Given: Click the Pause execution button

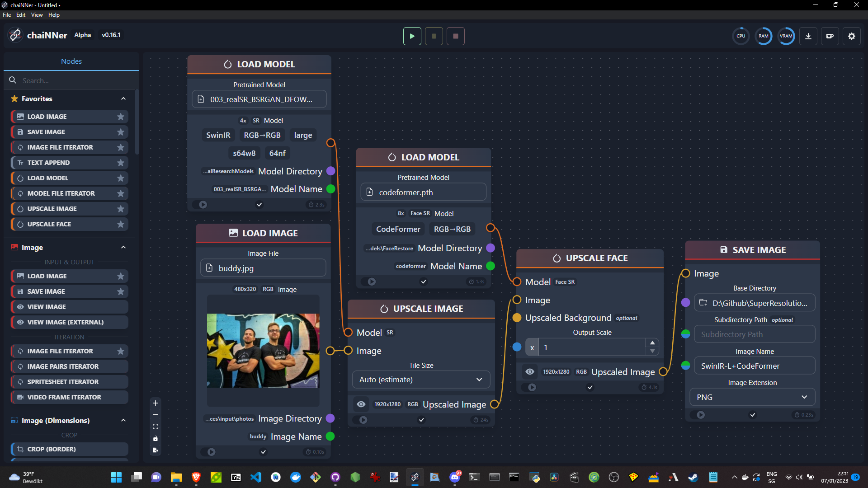Looking at the screenshot, I should click(x=434, y=36).
